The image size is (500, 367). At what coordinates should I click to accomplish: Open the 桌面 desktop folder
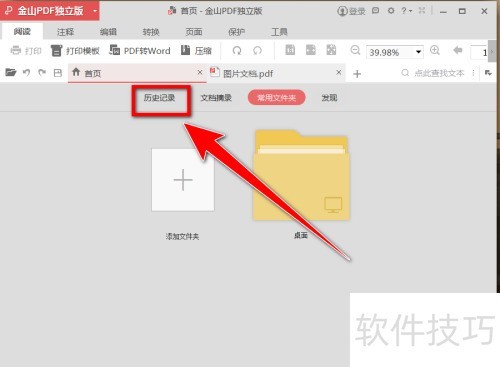(x=301, y=175)
